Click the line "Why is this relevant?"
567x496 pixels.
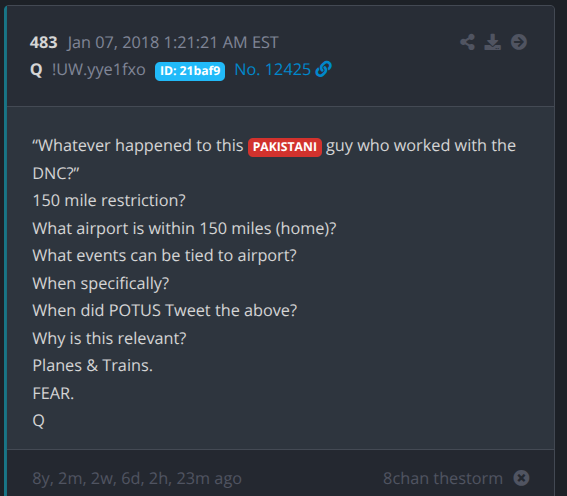(x=109, y=338)
